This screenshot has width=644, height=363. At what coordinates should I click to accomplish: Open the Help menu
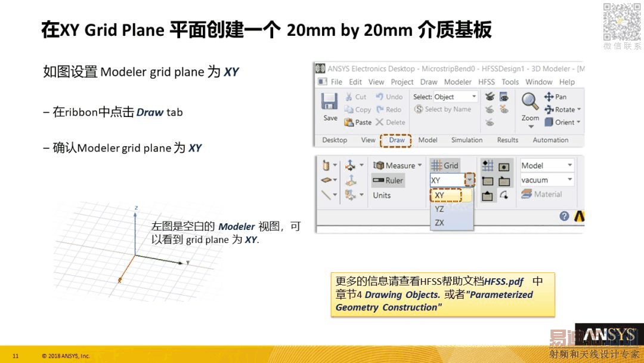[x=567, y=82]
